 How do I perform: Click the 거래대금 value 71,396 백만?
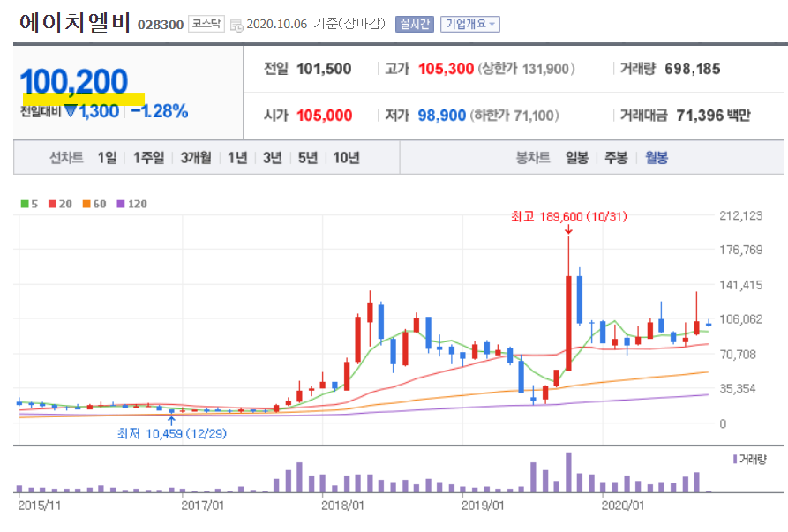tap(713, 116)
